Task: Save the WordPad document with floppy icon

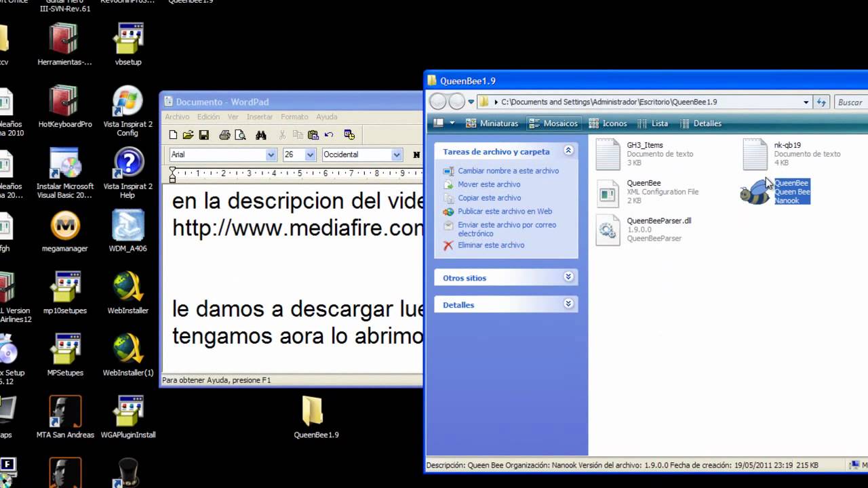Action: coord(204,135)
